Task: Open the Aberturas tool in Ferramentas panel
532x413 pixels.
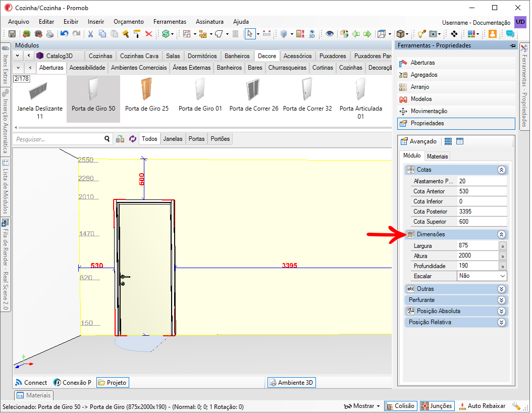Action: pyautogui.click(x=456, y=63)
